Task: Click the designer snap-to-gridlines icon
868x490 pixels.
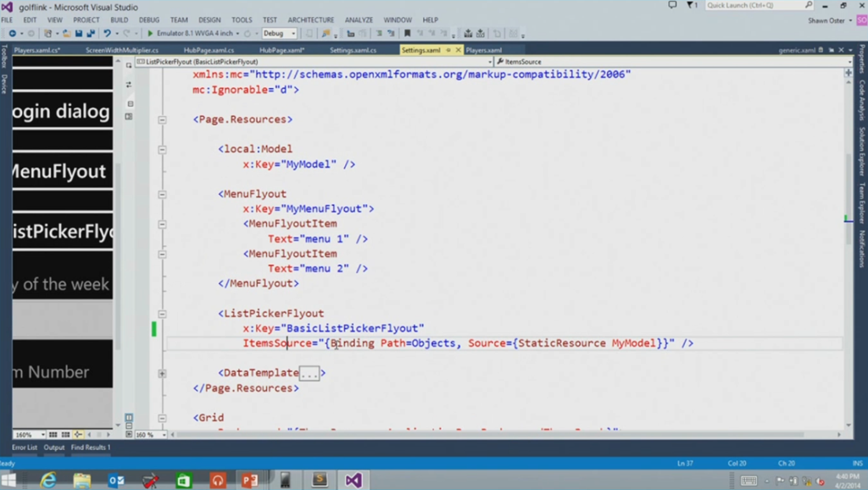Action: [x=65, y=435]
